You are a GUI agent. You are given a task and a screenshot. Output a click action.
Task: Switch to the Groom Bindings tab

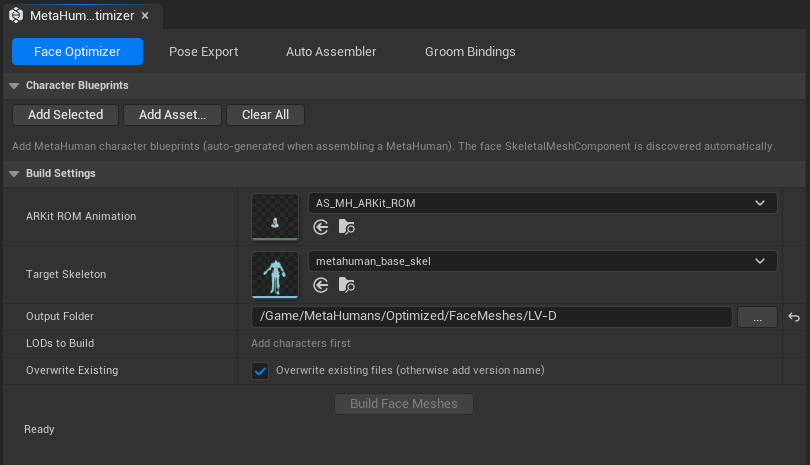pyautogui.click(x=470, y=52)
